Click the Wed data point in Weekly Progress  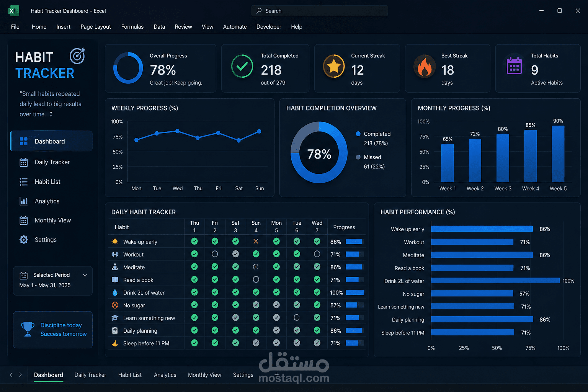pyautogui.click(x=177, y=131)
